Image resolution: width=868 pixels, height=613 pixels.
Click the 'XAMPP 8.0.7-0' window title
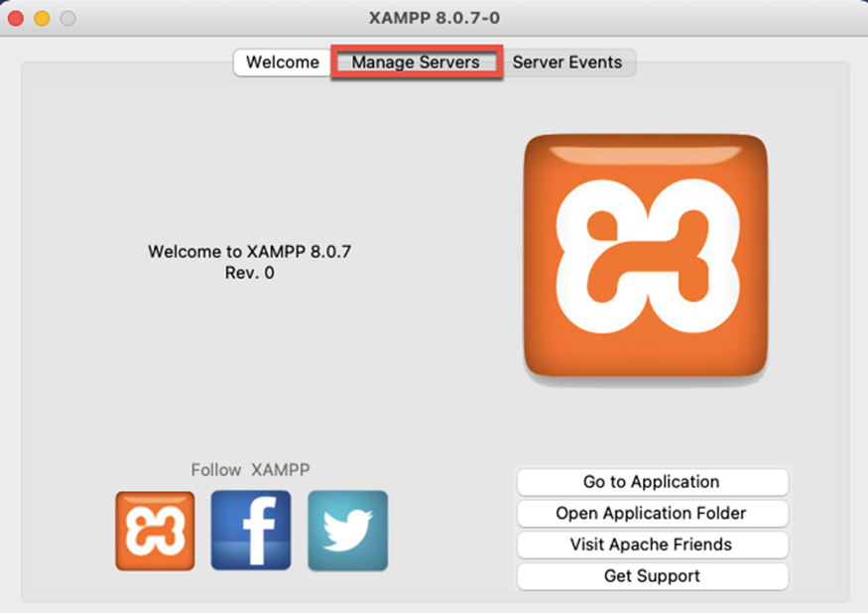pyautogui.click(x=434, y=18)
